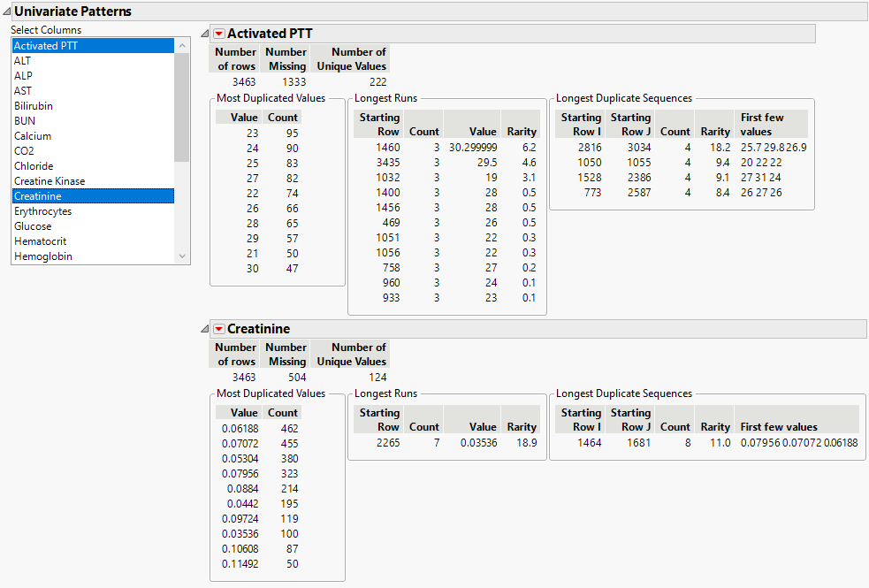The image size is (869, 588).
Task: Collapse the Univariate Patterns outline triangle
Action: pyautogui.click(x=9, y=11)
